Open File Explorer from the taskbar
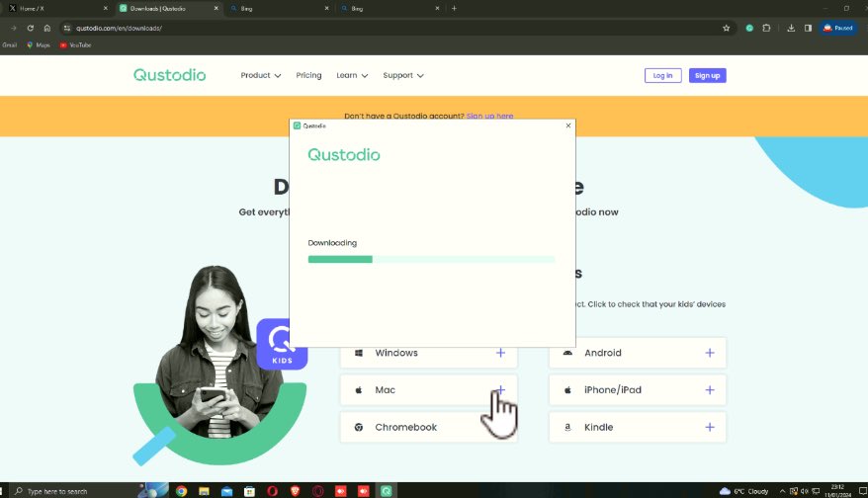Image resolution: width=868 pixels, height=498 pixels. (x=204, y=491)
